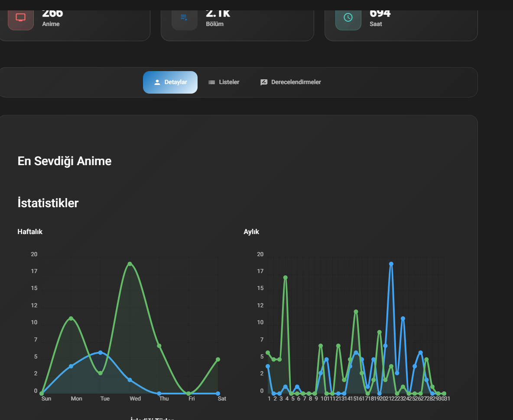Click blue day 24 point in Aylık chart

[403, 319]
